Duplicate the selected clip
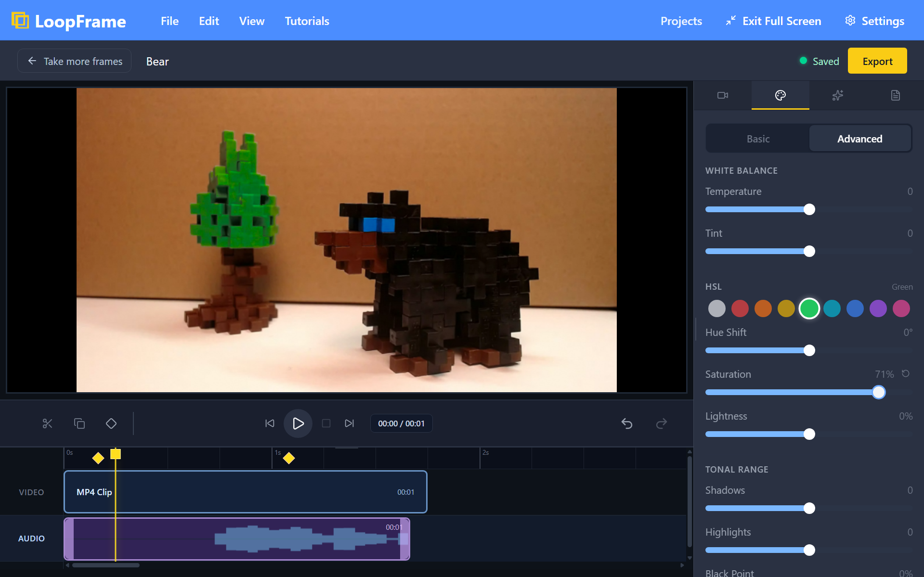This screenshot has height=577, width=924. pos(79,423)
